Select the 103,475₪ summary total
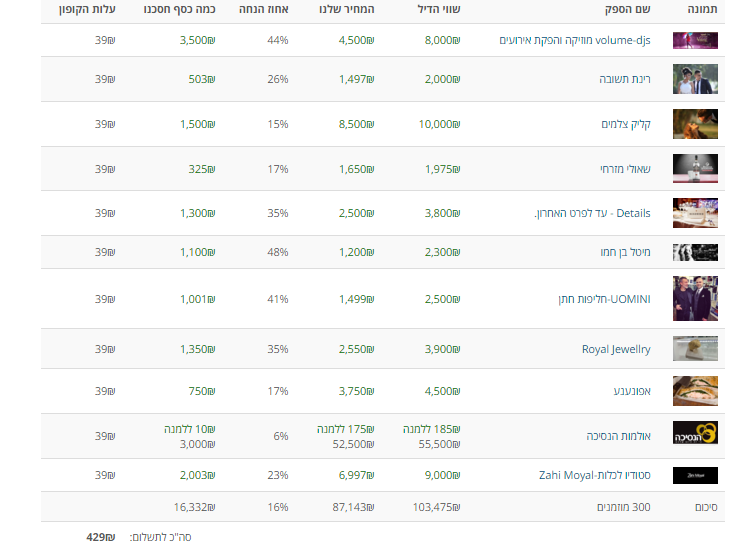 tap(436, 507)
